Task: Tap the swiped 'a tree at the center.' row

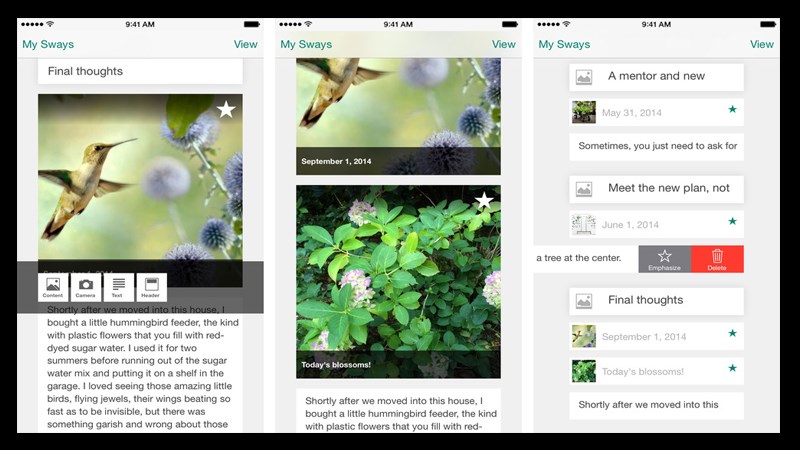Action: (586, 259)
